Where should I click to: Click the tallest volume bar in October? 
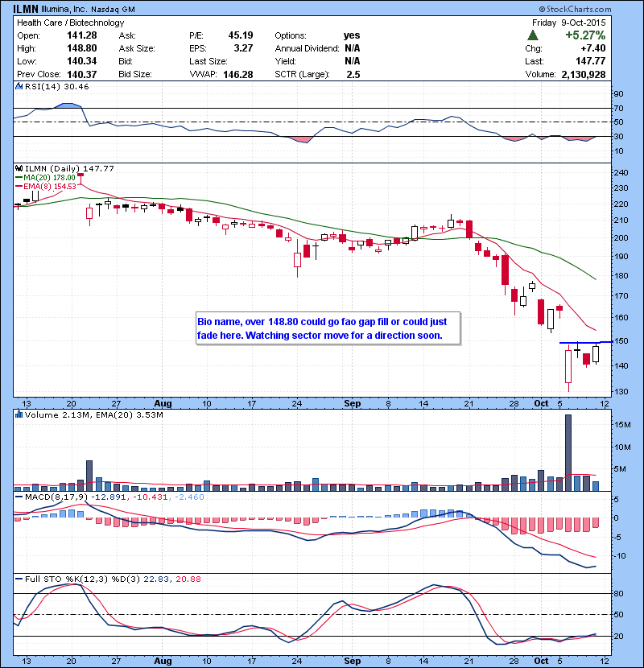(568, 453)
